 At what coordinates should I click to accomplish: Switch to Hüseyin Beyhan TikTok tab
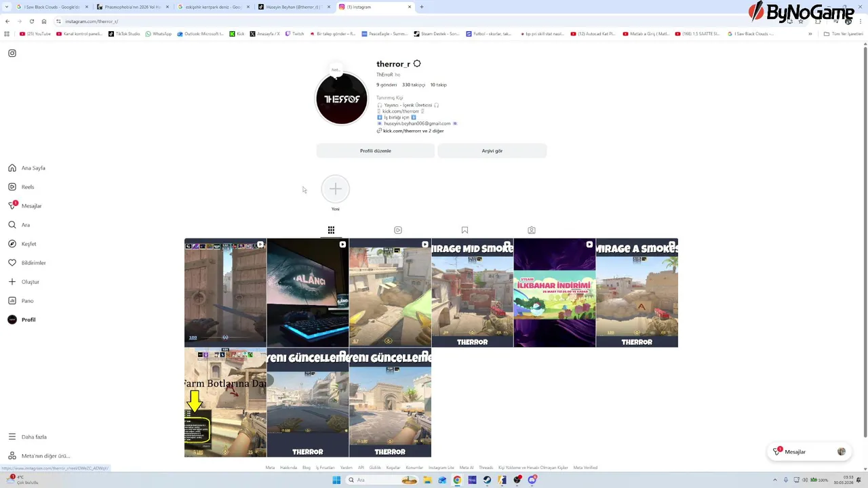pos(294,7)
